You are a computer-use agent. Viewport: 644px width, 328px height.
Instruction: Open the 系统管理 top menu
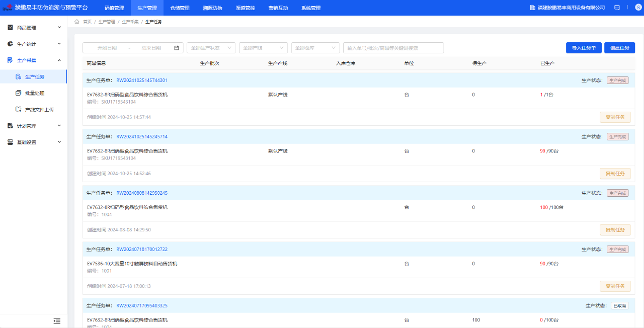point(310,8)
